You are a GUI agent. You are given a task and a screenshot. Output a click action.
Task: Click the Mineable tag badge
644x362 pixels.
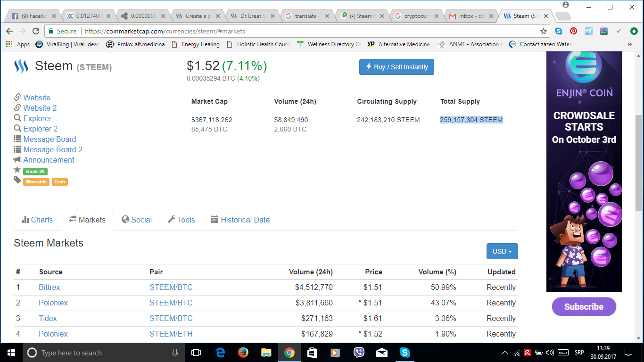(x=36, y=182)
